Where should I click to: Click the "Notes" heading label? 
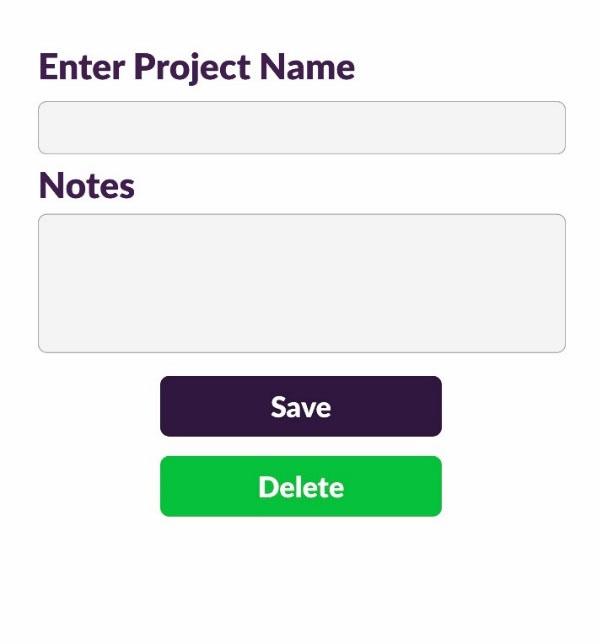(x=86, y=186)
